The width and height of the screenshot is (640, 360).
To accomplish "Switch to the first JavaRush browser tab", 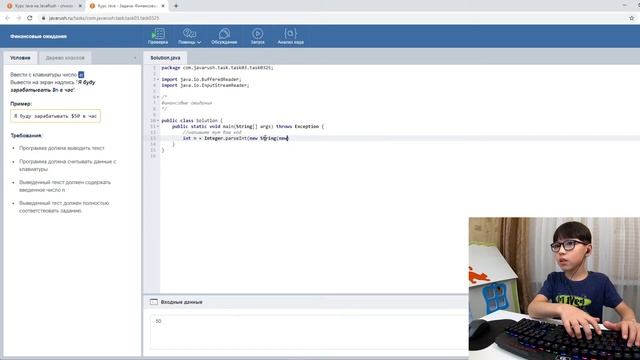I will [x=44, y=6].
